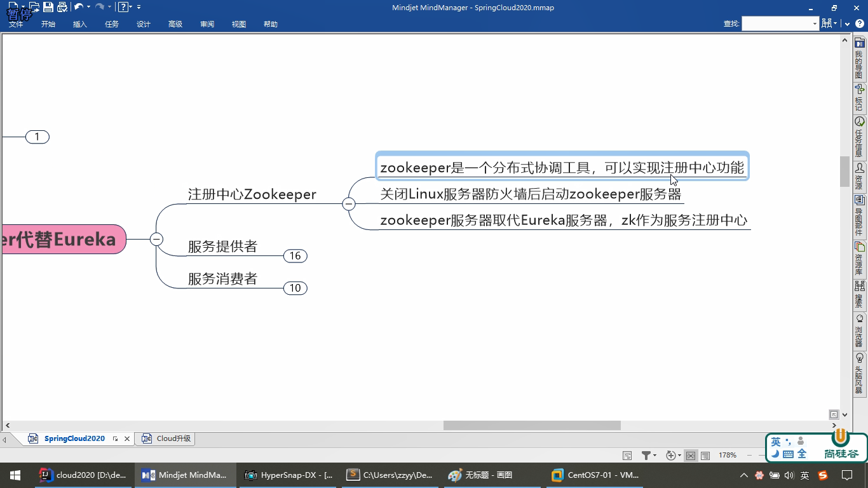Open the customize quick access toolbar dropdown
This screenshot has width=868, height=488.
click(139, 7)
